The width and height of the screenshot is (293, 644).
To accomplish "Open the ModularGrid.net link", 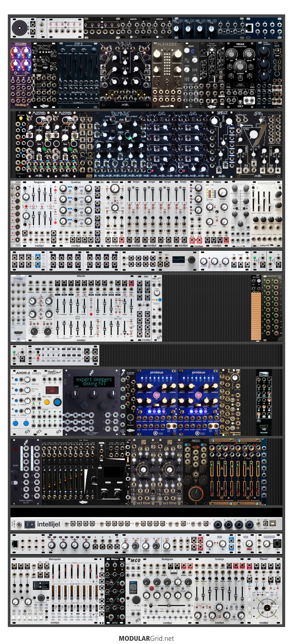I will [x=146, y=638].
